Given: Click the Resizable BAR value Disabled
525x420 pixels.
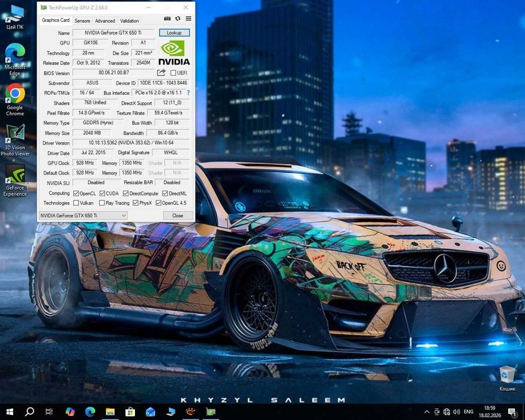Looking at the screenshot, I should [x=172, y=182].
